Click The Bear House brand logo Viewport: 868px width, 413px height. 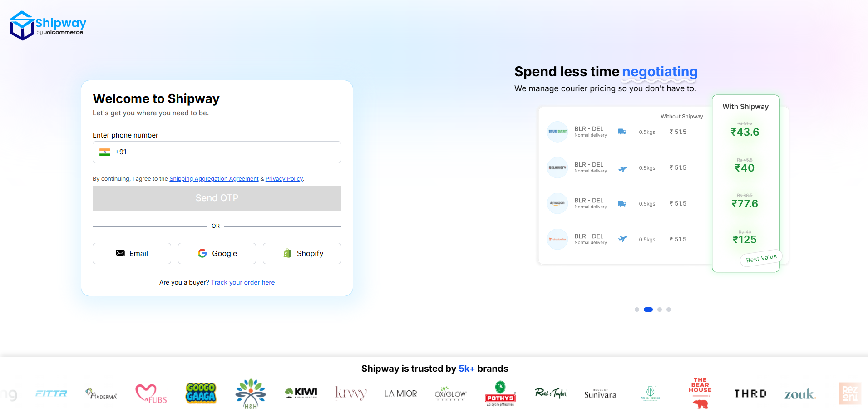[x=700, y=393]
